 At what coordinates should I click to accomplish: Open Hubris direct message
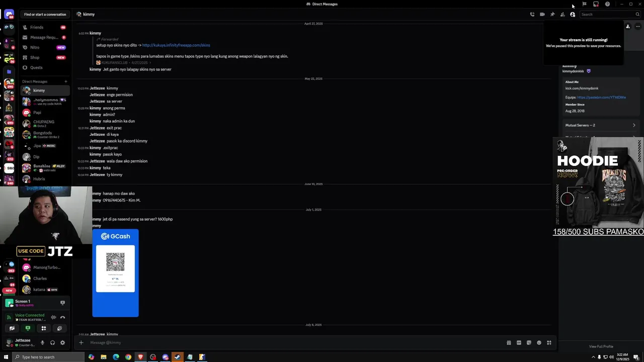coord(45,179)
